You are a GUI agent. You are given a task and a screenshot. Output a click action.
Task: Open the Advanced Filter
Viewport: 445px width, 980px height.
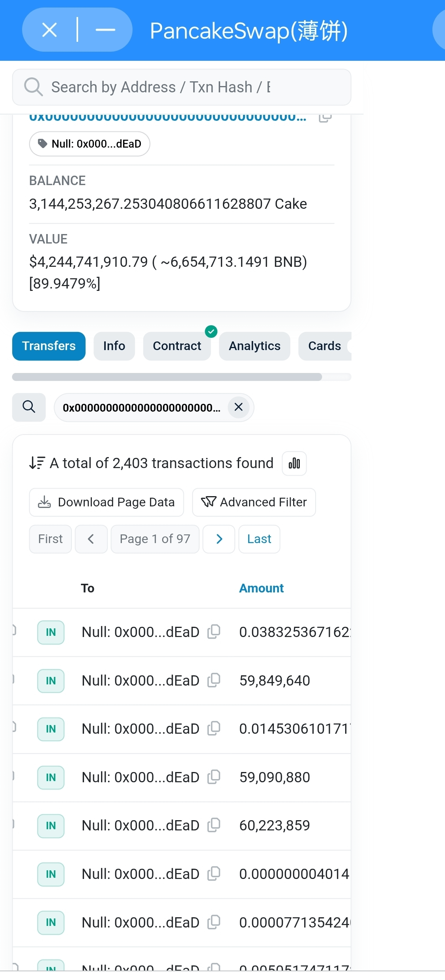[x=254, y=502]
